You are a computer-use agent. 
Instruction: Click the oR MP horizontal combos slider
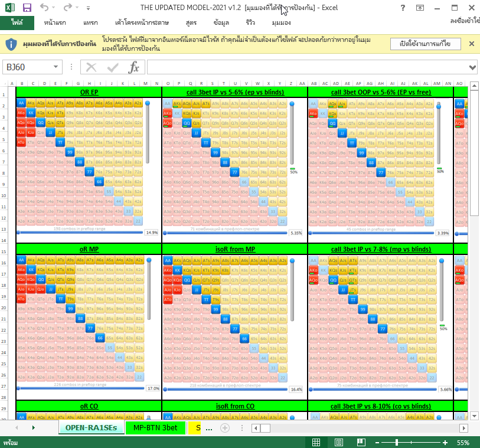[80, 388]
